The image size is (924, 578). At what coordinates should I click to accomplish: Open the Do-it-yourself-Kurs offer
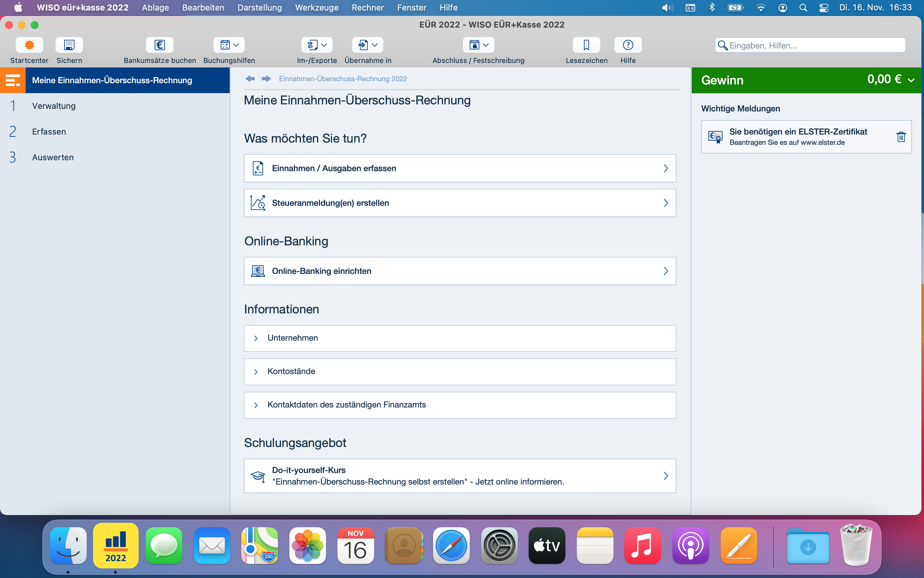click(460, 476)
